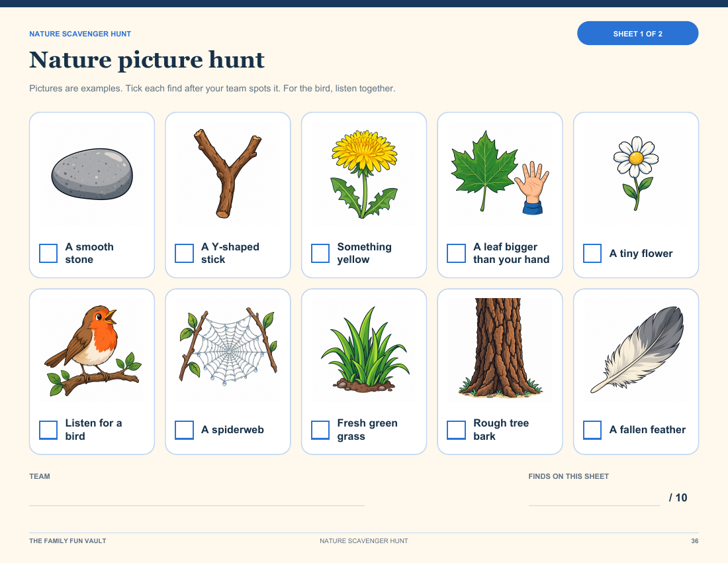Screen dimensions: 728x563
Task: Click the 'A spiderweb' label text
Action: click(232, 430)
